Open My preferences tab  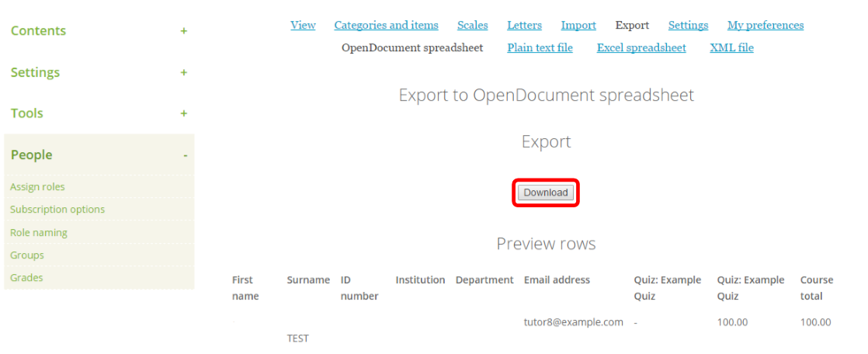point(766,26)
